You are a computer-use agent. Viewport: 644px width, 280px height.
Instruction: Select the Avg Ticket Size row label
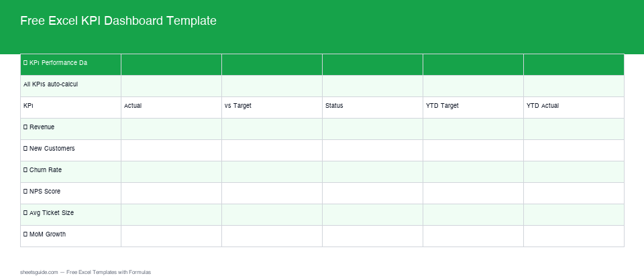tap(52, 213)
